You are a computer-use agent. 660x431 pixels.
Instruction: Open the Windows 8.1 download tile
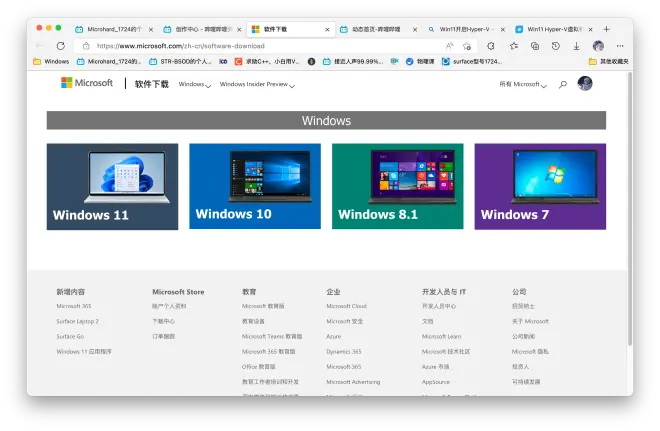(x=398, y=186)
